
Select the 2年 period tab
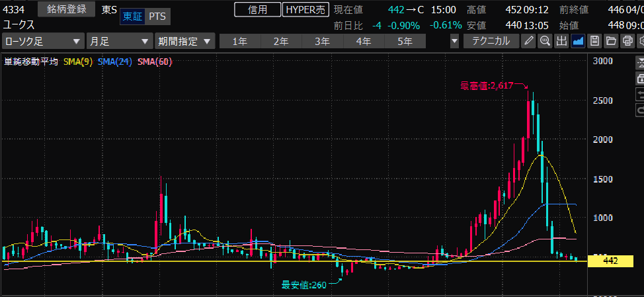(282, 42)
